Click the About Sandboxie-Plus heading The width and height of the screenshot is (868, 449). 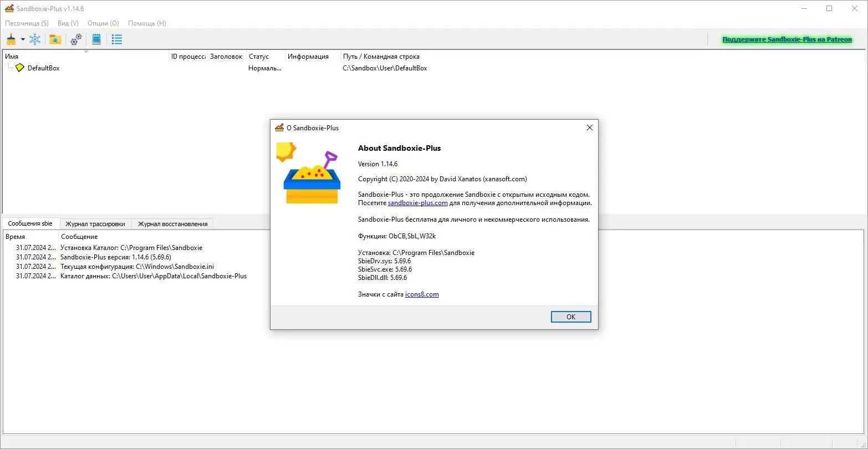point(399,148)
